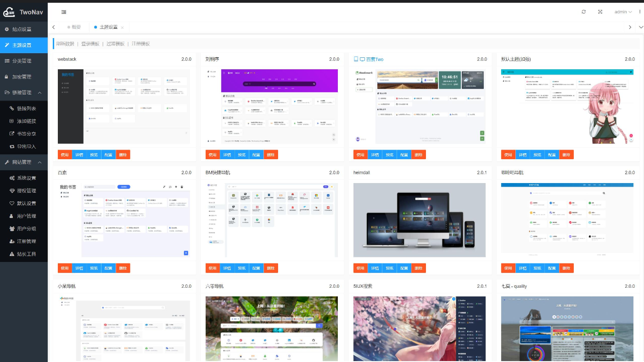Switch to the 概要 tab

point(73,27)
